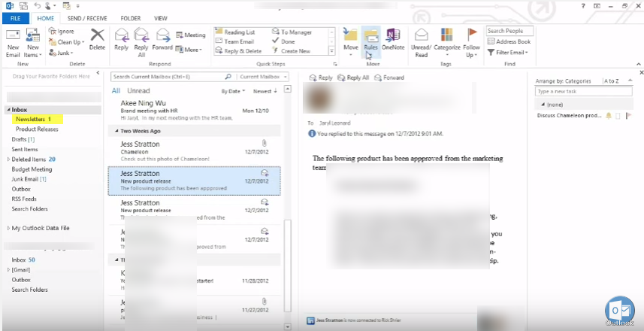Run the Reply & Delete quick step
This screenshot has height=331, width=644.
tap(239, 51)
